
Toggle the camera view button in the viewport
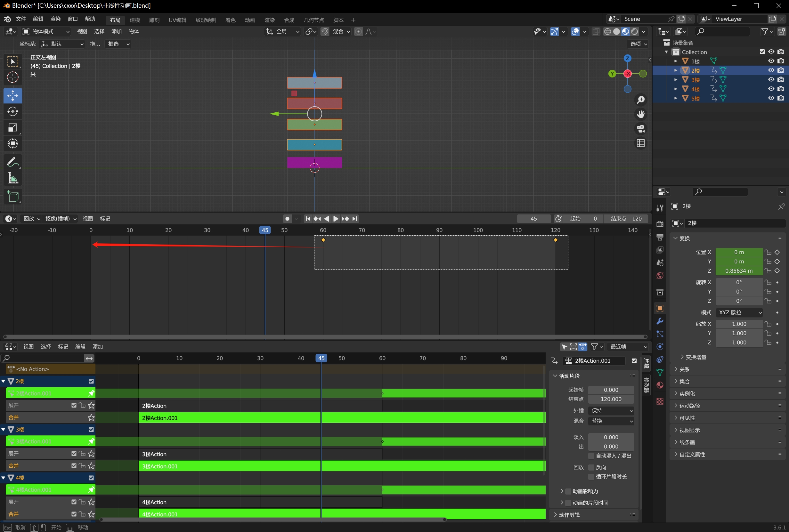pos(640,129)
